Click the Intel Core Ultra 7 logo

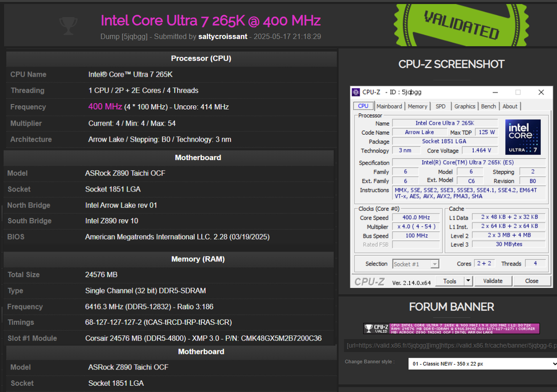click(x=523, y=137)
